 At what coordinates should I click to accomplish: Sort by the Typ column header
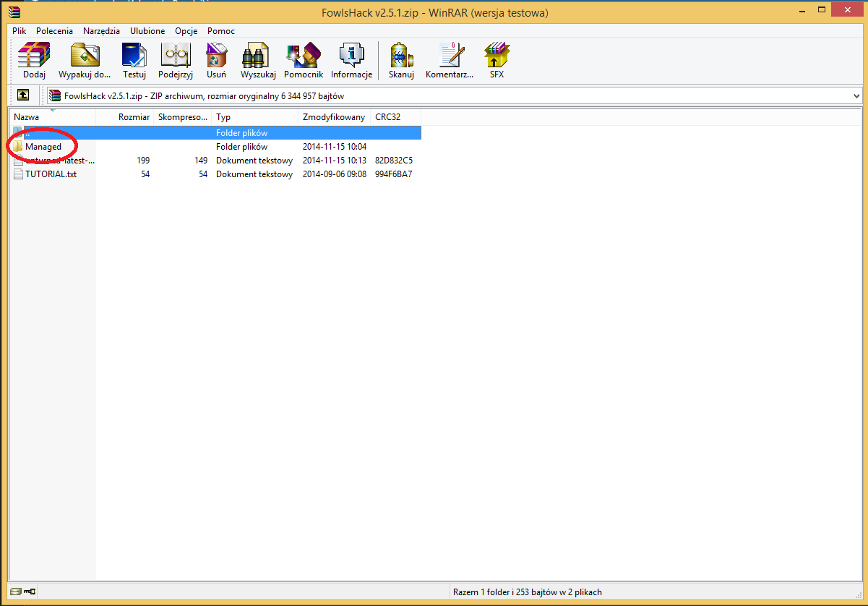click(254, 117)
